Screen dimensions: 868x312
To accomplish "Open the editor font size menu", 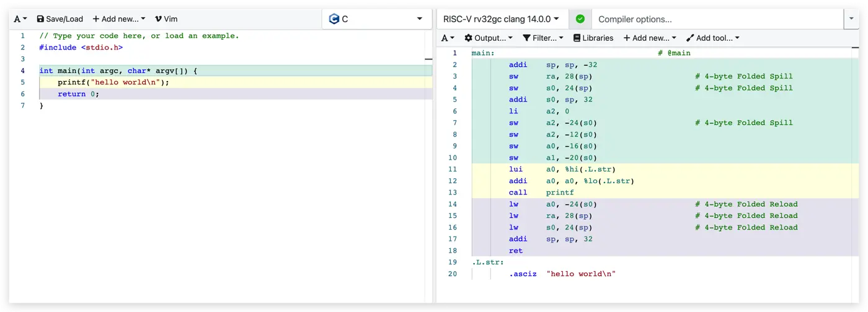I will [x=20, y=19].
